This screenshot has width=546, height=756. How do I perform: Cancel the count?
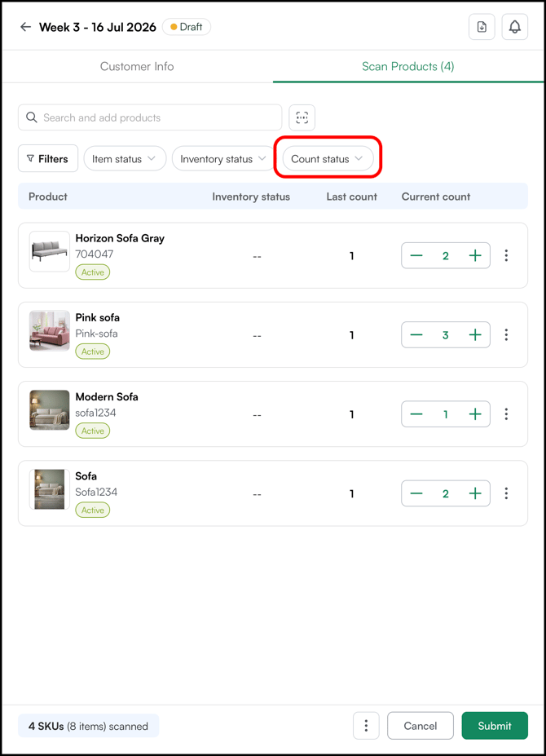[x=421, y=726]
